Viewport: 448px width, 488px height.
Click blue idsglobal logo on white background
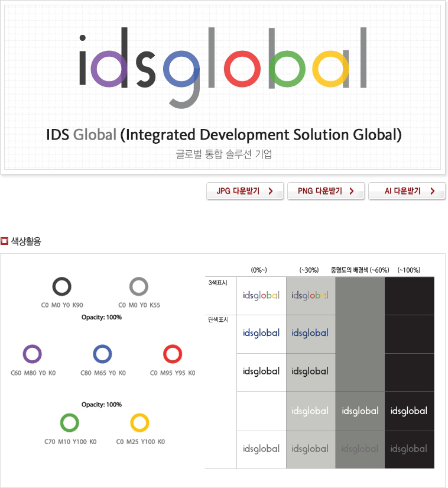(x=261, y=334)
